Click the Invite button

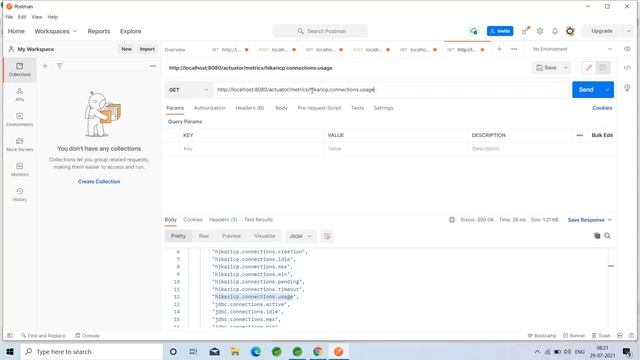tap(500, 31)
